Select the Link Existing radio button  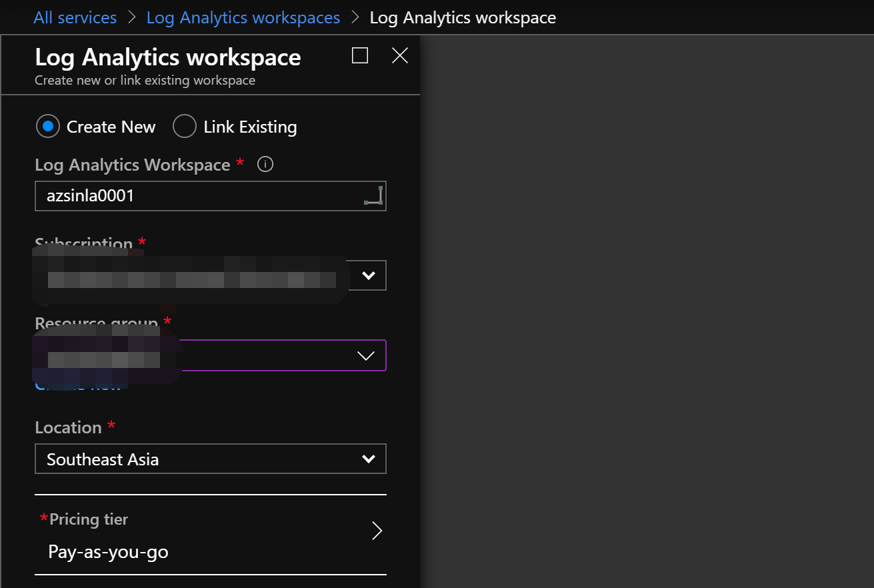184,126
